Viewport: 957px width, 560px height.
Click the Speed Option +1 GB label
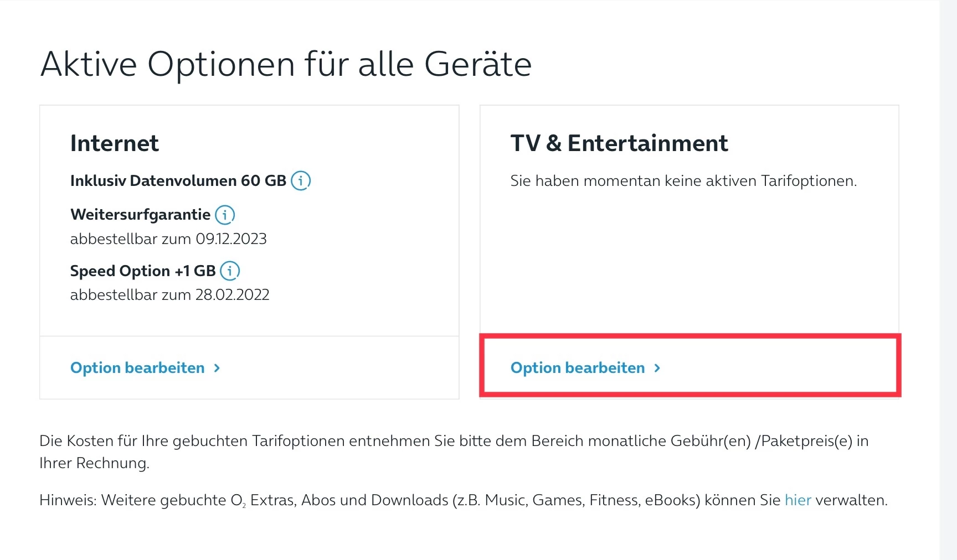coord(142,271)
